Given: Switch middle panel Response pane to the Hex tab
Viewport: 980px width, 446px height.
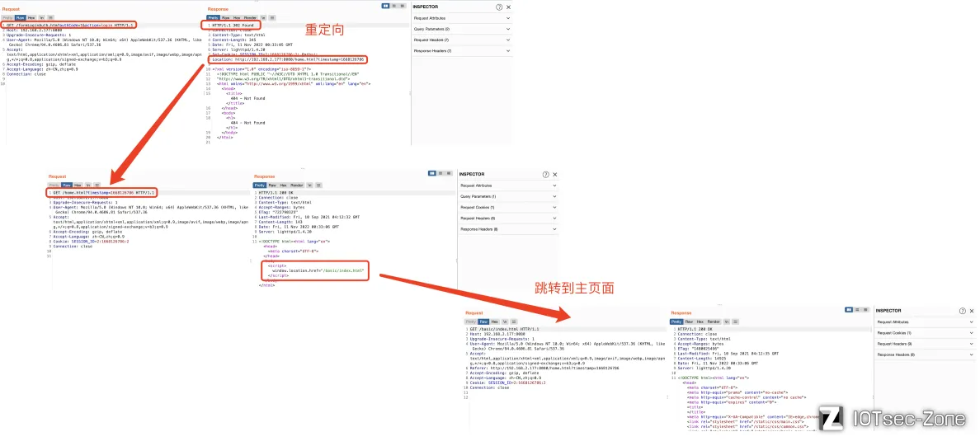Looking at the screenshot, I should 283,185.
